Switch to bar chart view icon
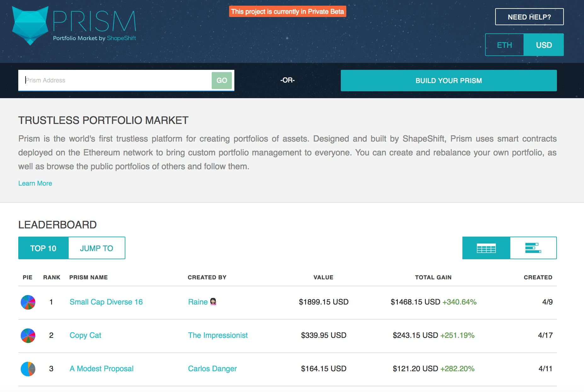 point(533,248)
